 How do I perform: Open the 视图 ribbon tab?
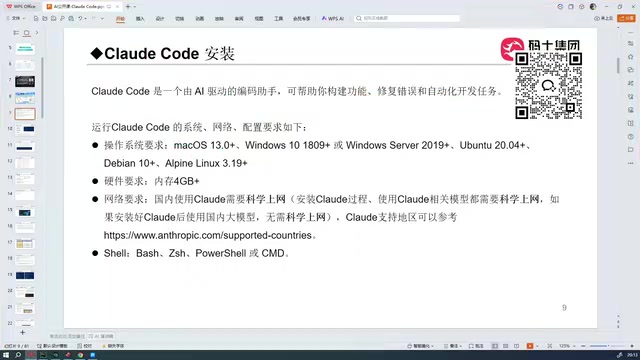coord(259,19)
